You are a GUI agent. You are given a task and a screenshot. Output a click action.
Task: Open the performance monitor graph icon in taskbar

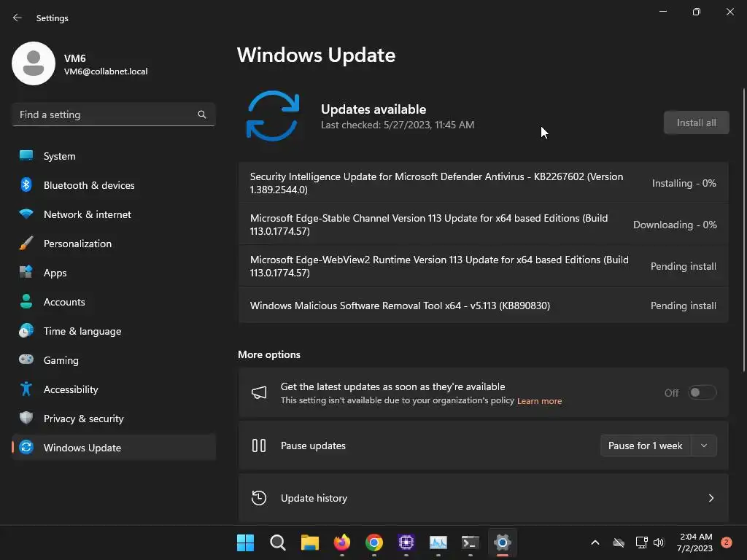click(x=438, y=542)
